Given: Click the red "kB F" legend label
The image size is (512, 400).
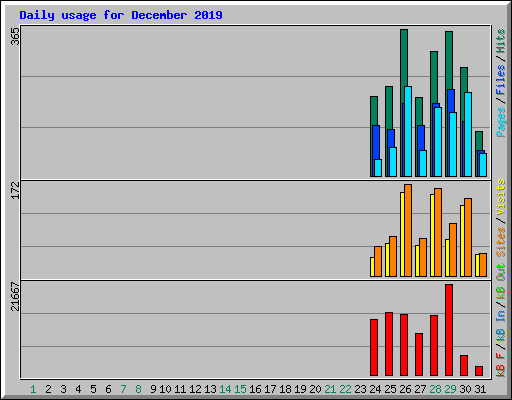Looking at the screenshot, I should coord(501,365).
